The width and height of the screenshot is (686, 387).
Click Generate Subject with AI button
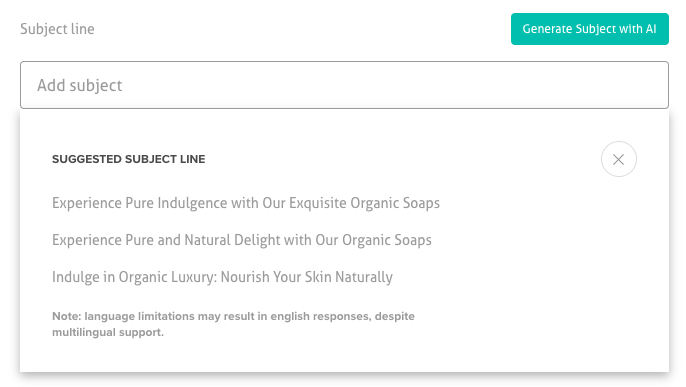pos(589,29)
